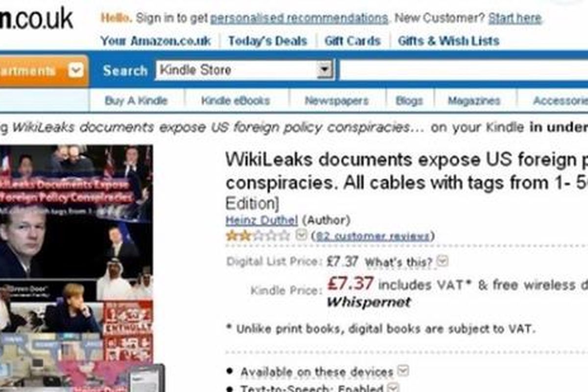Open the Gift Cards menu item
This screenshot has height=392, width=588.
(x=353, y=41)
